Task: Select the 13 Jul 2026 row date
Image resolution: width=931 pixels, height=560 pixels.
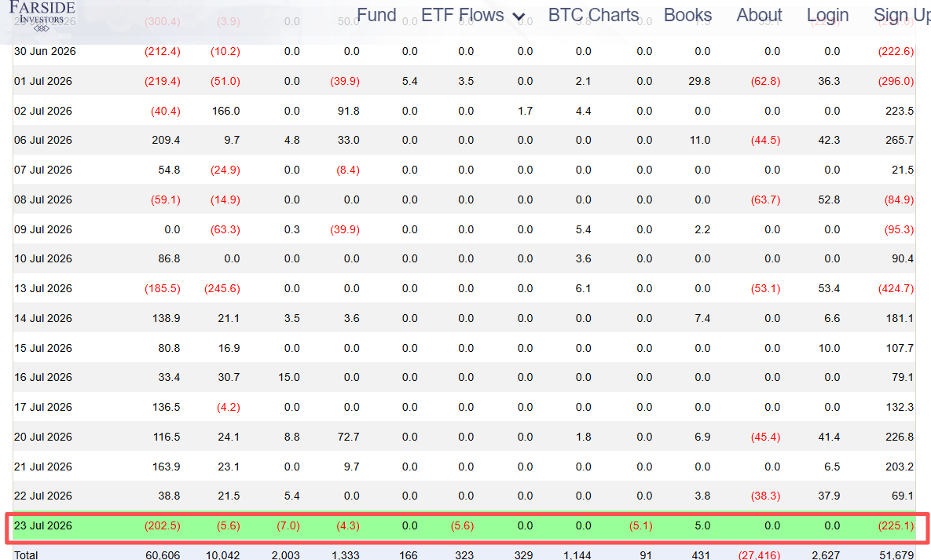Action: [42, 288]
